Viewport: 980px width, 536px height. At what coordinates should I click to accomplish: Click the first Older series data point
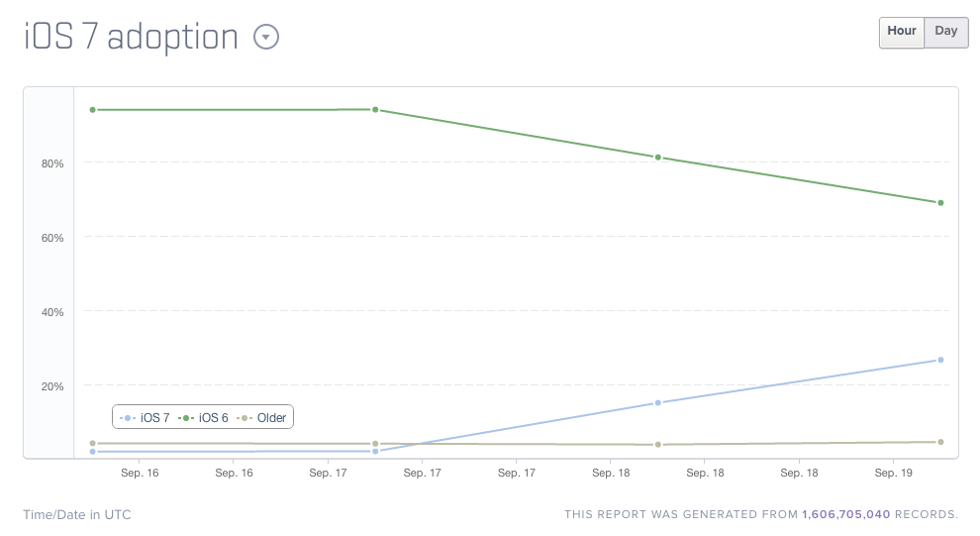92,444
